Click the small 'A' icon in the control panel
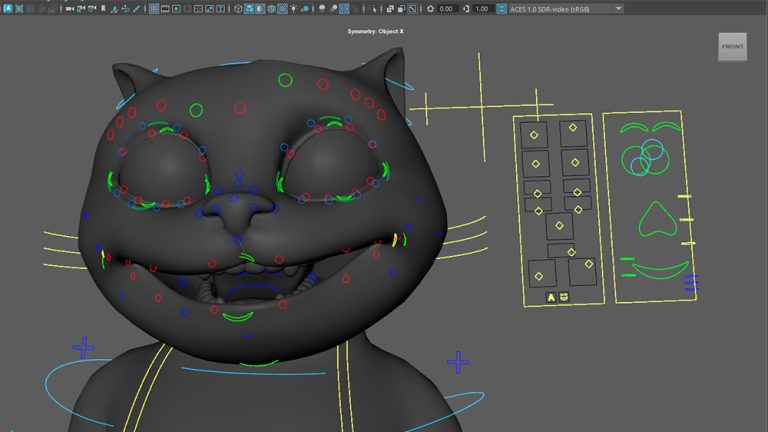Image resolution: width=768 pixels, height=432 pixels. tap(550, 297)
